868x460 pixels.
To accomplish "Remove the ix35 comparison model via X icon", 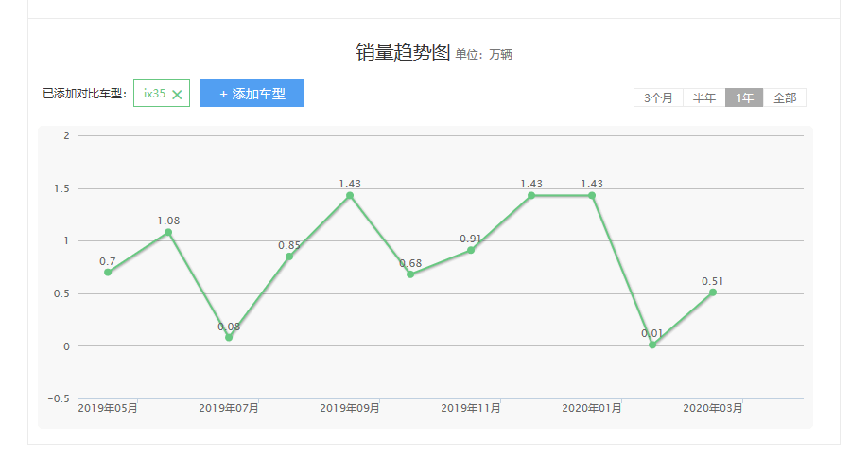I will [x=177, y=95].
